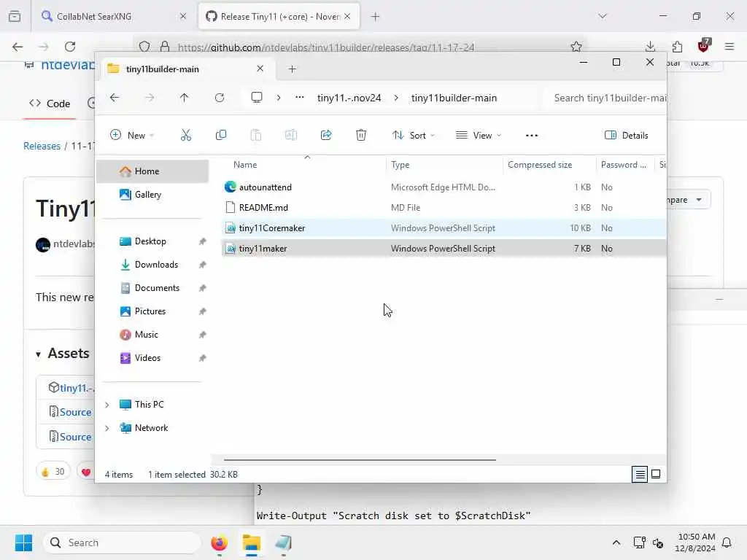This screenshot has height=560, width=747.
Task: Expand the This PC tree node
Action: point(107,405)
